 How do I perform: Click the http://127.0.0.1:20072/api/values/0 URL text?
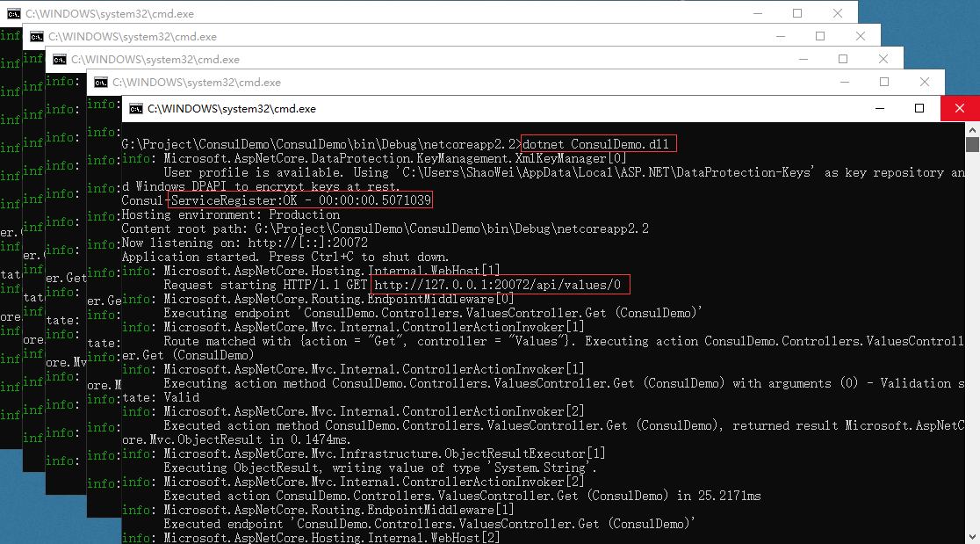click(x=501, y=285)
